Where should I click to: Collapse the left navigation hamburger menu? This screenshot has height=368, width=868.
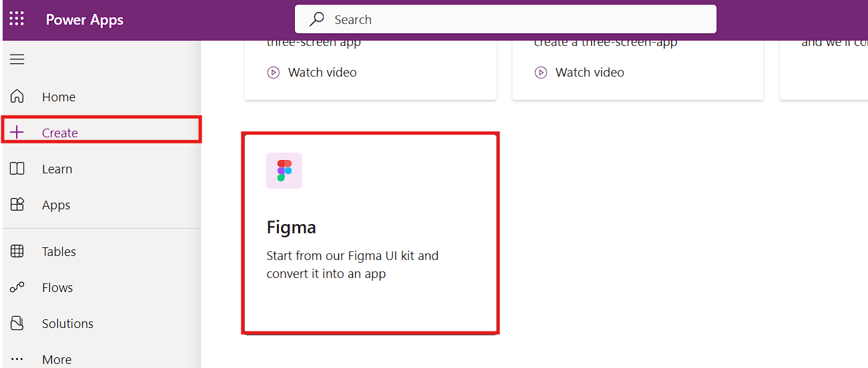tap(17, 59)
